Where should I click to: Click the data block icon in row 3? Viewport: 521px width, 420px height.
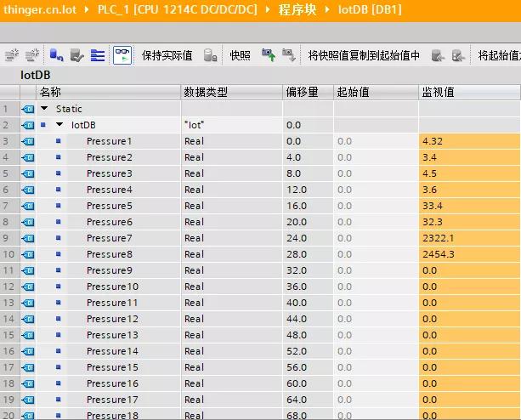pyautogui.click(x=28, y=141)
